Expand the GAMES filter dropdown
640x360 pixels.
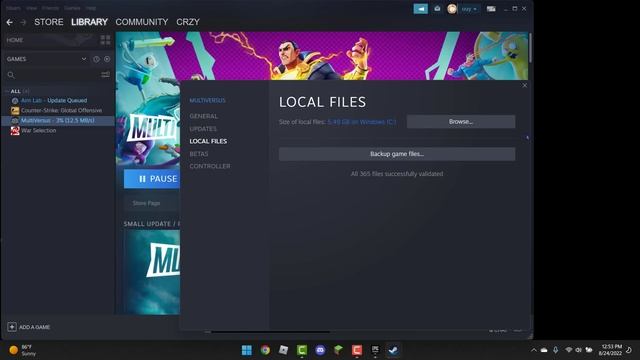(x=84, y=59)
